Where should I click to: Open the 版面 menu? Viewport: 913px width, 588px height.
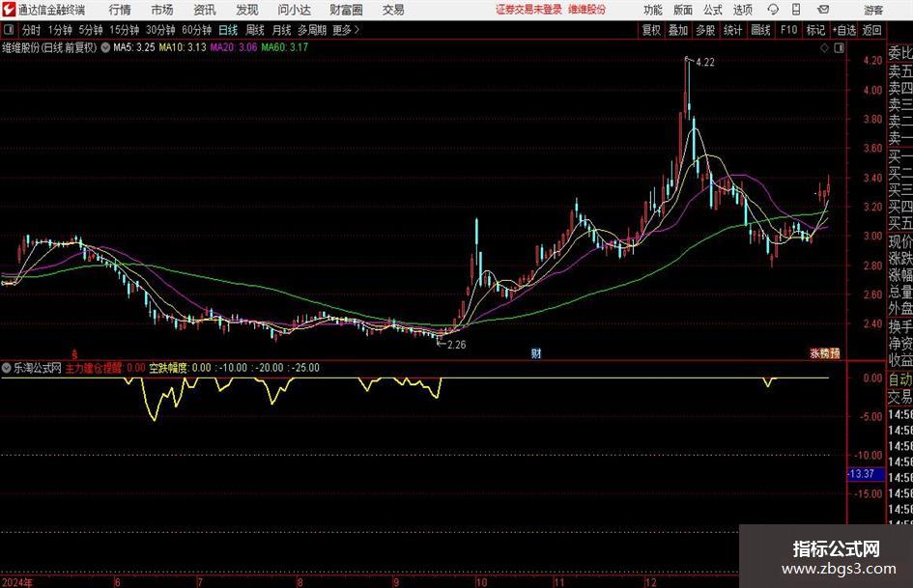(x=683, y=10)
